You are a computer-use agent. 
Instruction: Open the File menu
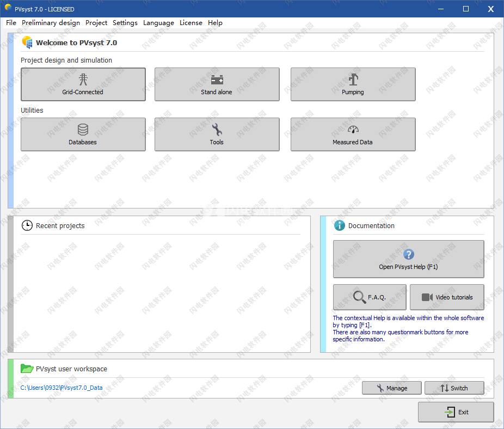pyautogui.click(x=11, y=23)
